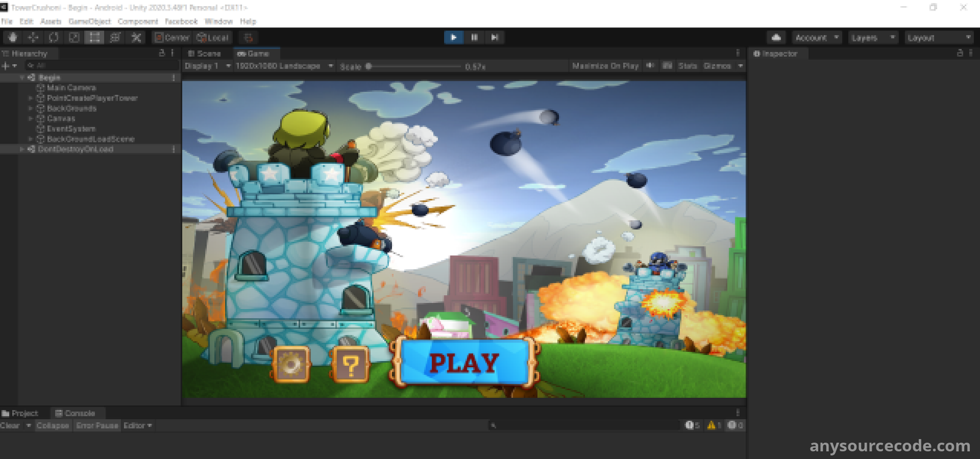Image resolution: width=980 pixels, height=459 pixels.
Task: Open the cloud services icon
Action: coord(776,37)
